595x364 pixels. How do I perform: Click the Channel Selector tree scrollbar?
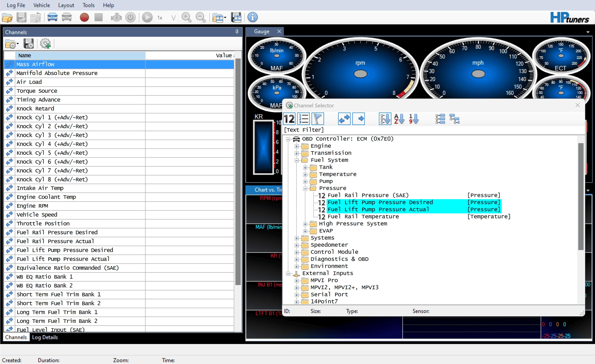click(x=581, y=197)
